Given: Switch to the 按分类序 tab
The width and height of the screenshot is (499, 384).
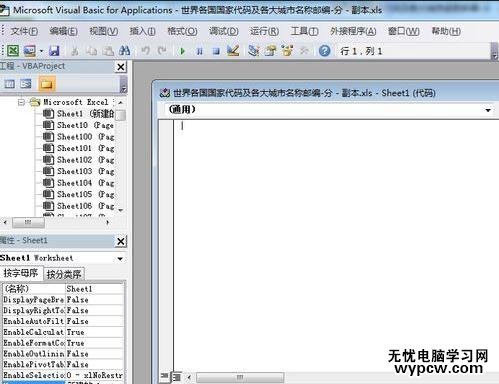Looking at the screenshot, I should pyautogui.click(x=64, y=274).
